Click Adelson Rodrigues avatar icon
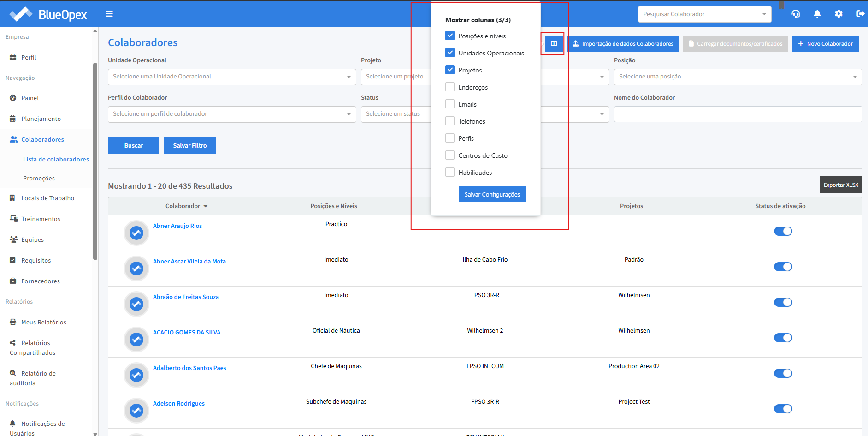868x436 pixels. pyautogui.click(x=136, y=411)
